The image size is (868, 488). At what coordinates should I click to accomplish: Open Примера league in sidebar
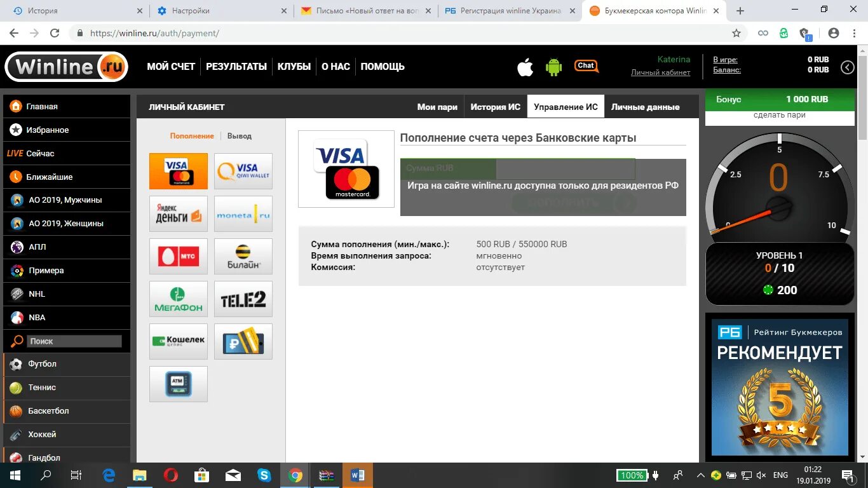pos(67,271)
